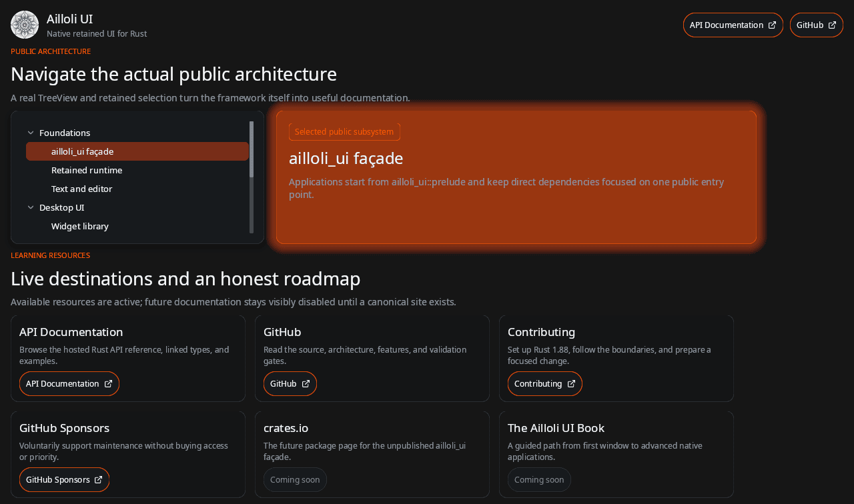Click external-link icon in header API Documentation button

pyautogui.click(x=772, y=25)
